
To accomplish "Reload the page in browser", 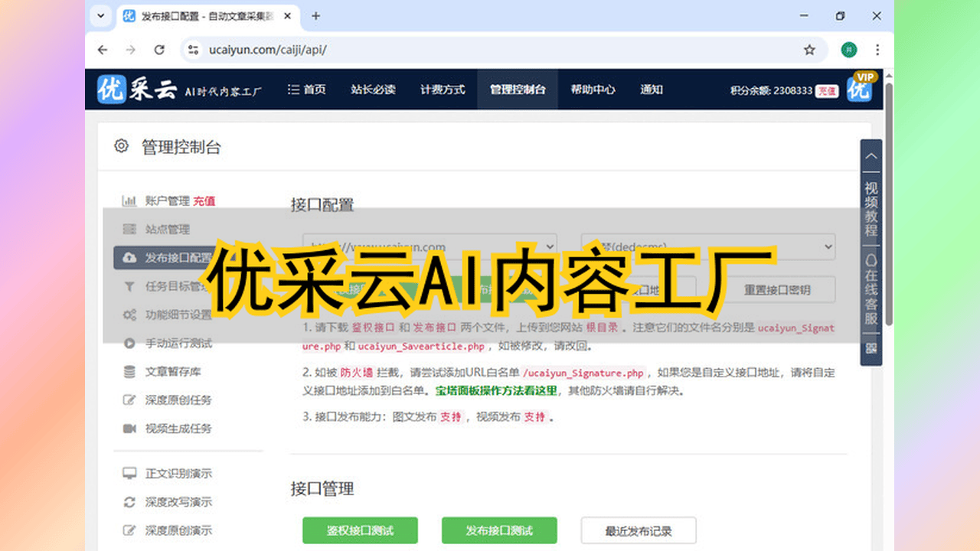I will pos(159,50).
